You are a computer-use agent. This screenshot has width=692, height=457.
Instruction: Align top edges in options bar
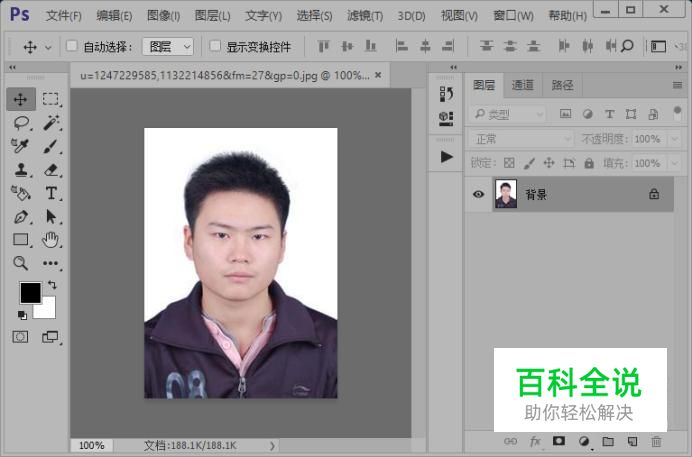(x=323, y=46)
